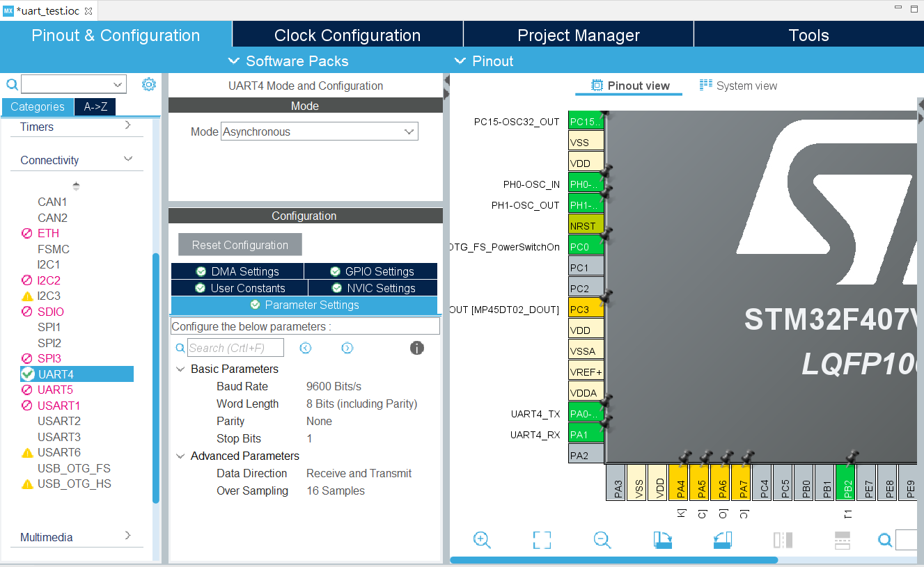
Task: Click the pinout search magnifier icon
Action: (885, 540)
